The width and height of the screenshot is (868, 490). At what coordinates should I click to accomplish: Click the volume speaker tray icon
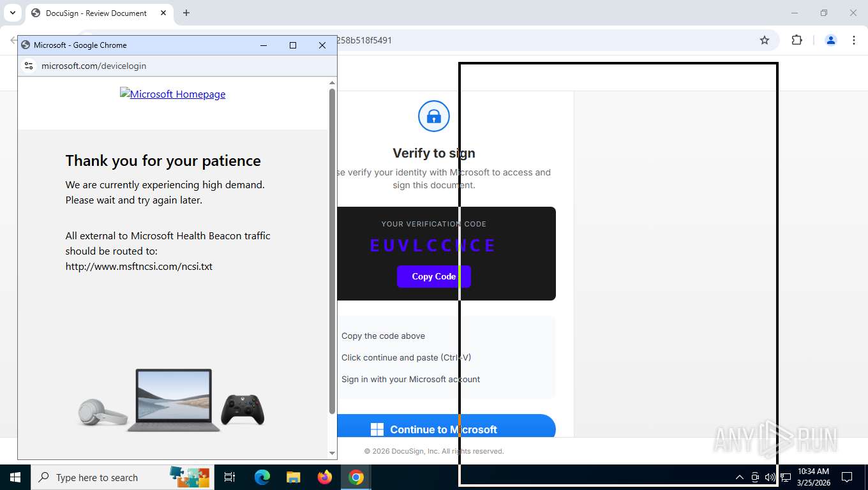pyautogui.click(x=770, y=477)
